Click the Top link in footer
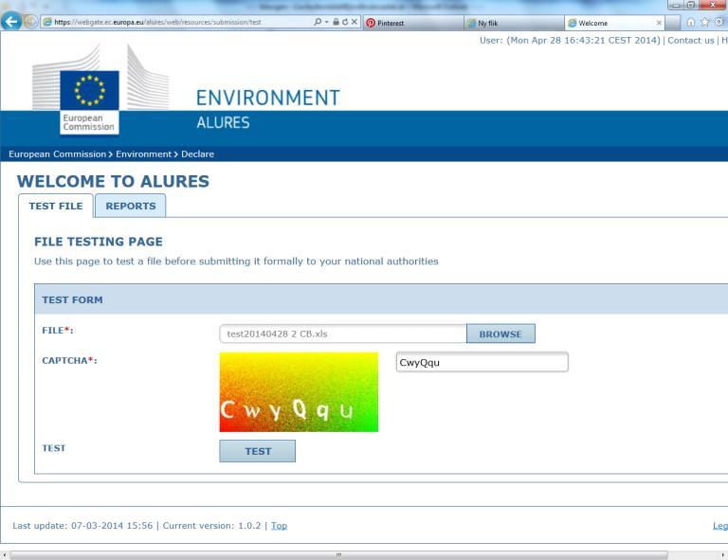This screenshot has width=728, height=560. 279,526
